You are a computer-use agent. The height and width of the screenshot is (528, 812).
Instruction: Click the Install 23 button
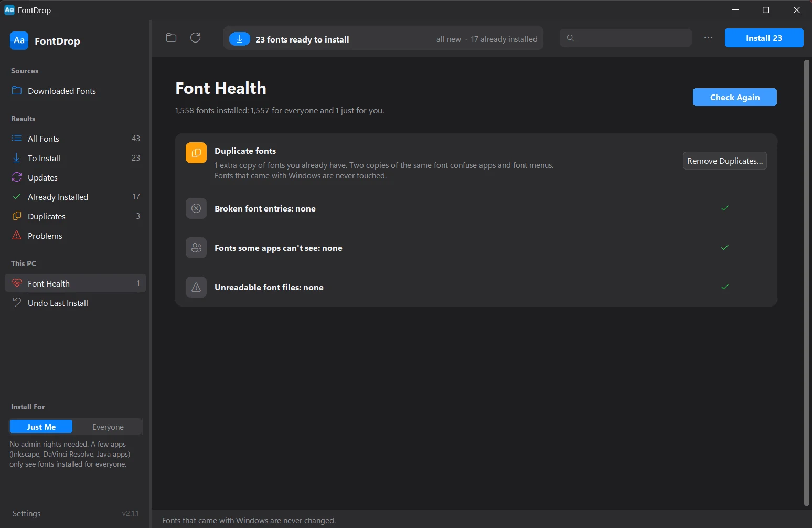[764, 38]
